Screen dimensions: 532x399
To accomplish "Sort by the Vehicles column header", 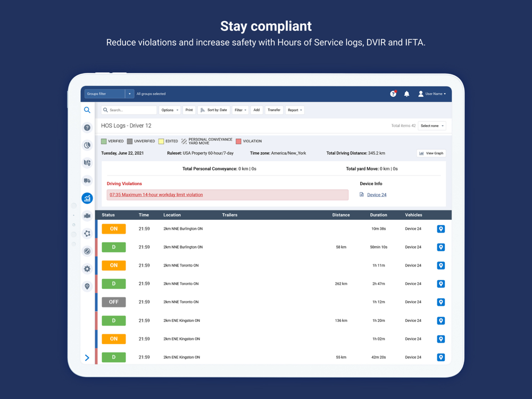I will [x=413, y=215].
